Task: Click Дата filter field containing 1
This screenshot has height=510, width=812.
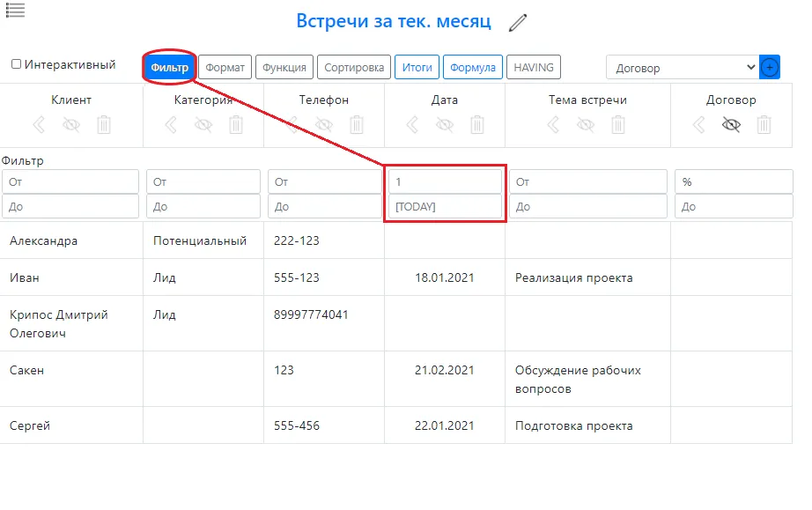Action: (x=445, y=181)
